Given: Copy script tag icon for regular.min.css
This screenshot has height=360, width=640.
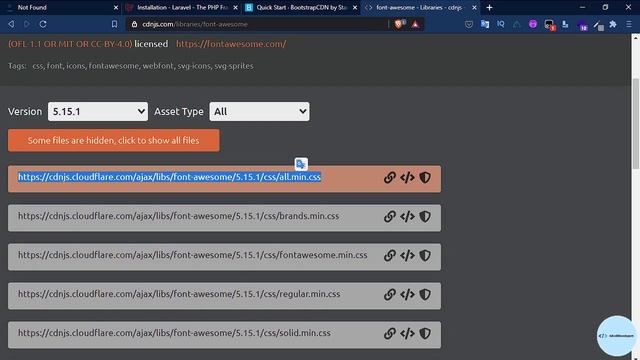Looking at the screenshot, I should tap(407, 294).
